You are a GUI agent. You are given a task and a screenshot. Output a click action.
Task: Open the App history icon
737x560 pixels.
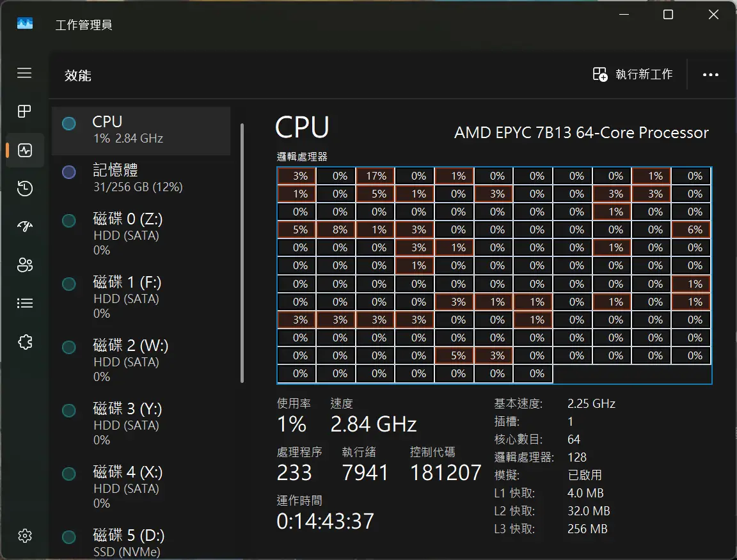(25, 189)
